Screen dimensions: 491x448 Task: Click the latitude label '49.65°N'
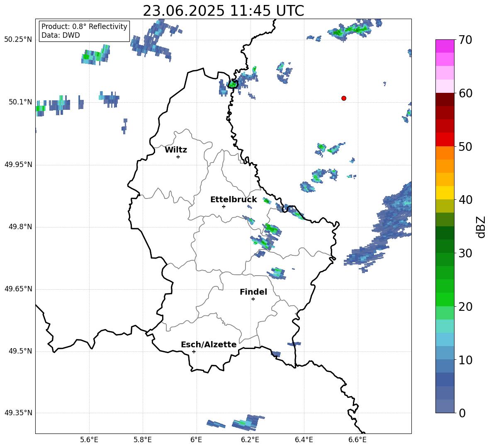tap(18, 289)
